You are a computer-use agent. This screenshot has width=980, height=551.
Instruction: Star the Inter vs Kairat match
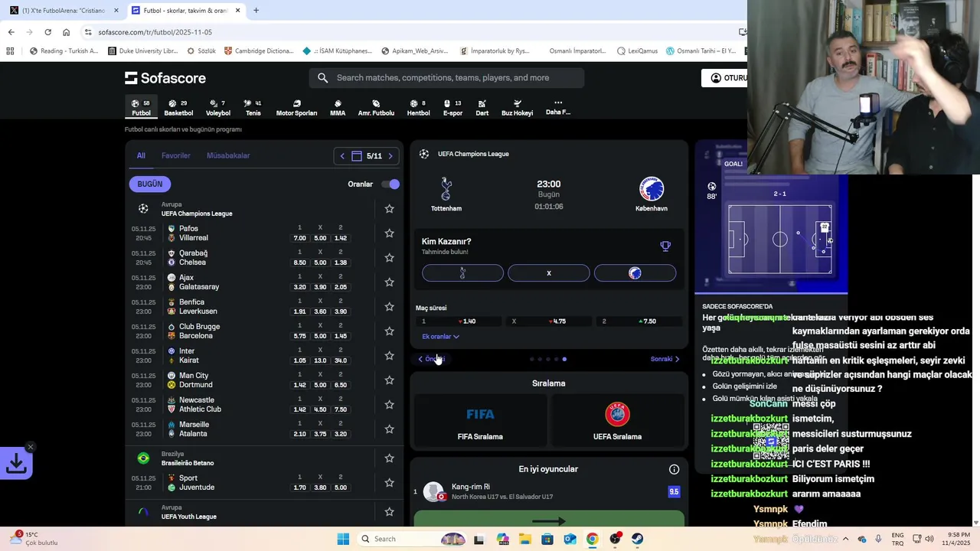point(389,355)
